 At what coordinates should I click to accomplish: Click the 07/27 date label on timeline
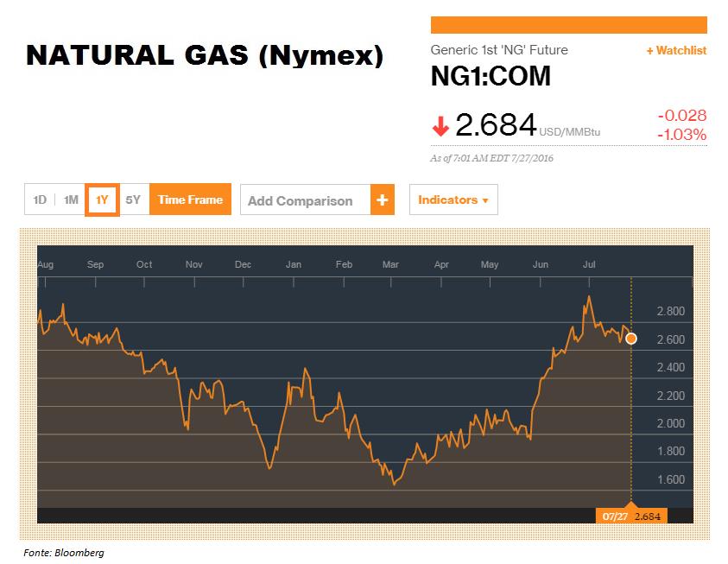pos(615,516)
